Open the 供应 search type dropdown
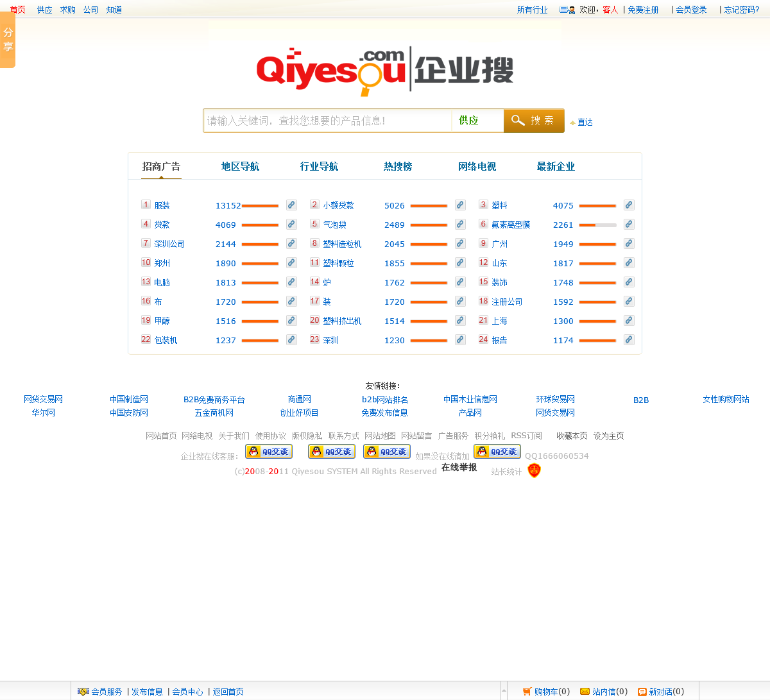Image resolution: width=770 pixels, height=700 pixels. point(477,121)
